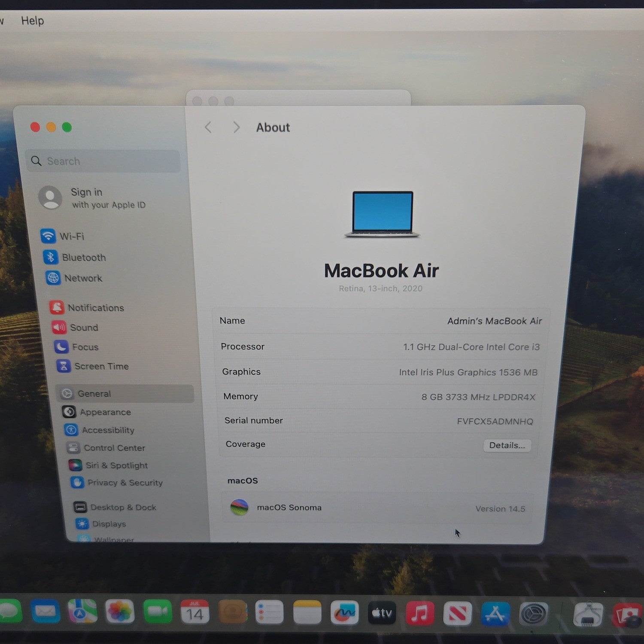This screenshot has width=644, height=644.
Task: Open Focus settings in the sidebar
Action: (x=76, y=347)
